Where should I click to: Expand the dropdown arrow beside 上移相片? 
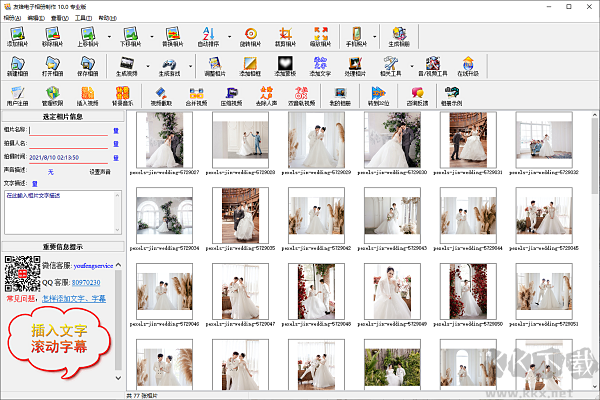pos(108,39)
